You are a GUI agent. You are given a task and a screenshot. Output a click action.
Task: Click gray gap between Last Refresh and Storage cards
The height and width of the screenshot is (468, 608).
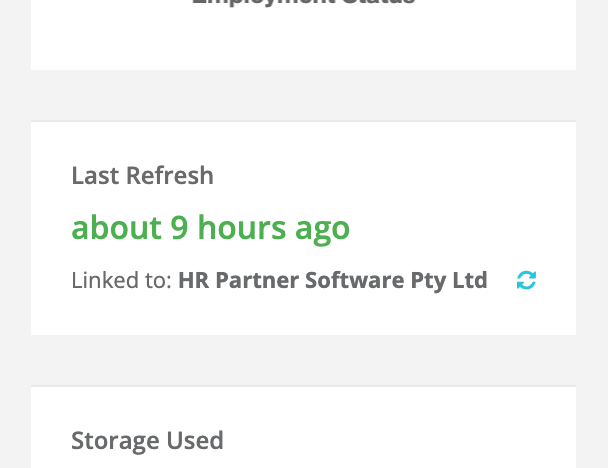tap(303, 360)
